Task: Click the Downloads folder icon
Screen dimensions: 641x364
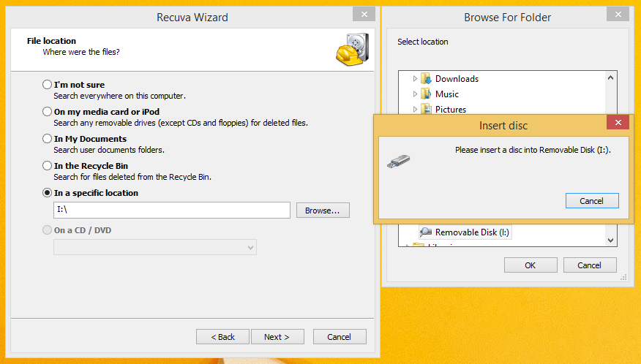Action: pos(426,78)
